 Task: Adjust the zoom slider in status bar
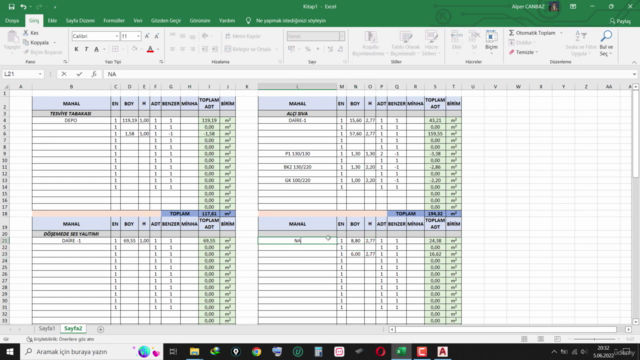click(595, 339)
